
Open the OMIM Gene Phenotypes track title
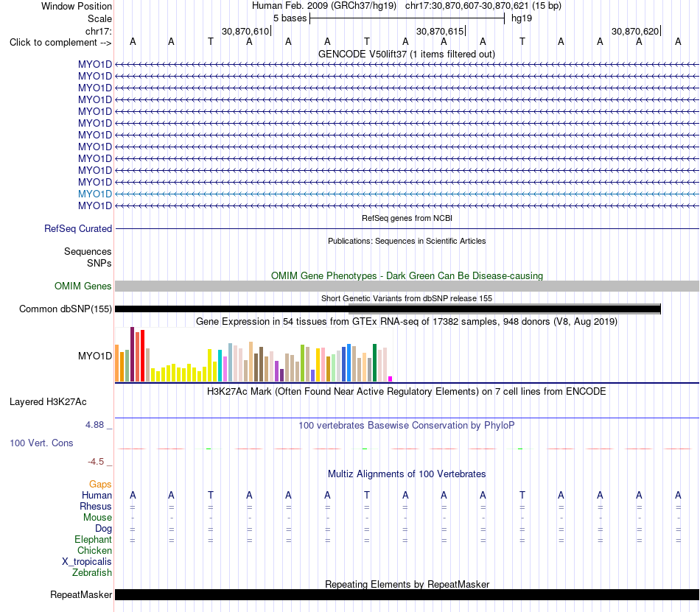pyautogui.click(x=407, y=275)
